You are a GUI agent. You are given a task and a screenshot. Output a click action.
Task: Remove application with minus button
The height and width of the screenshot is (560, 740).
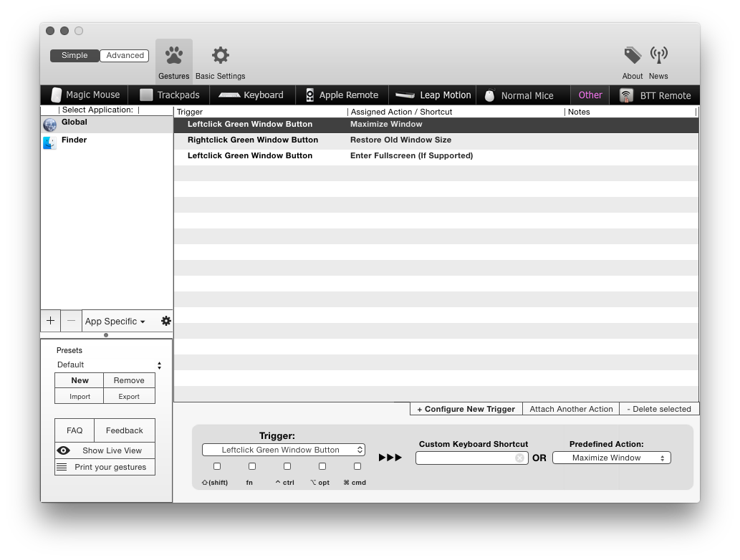[71, 321]
